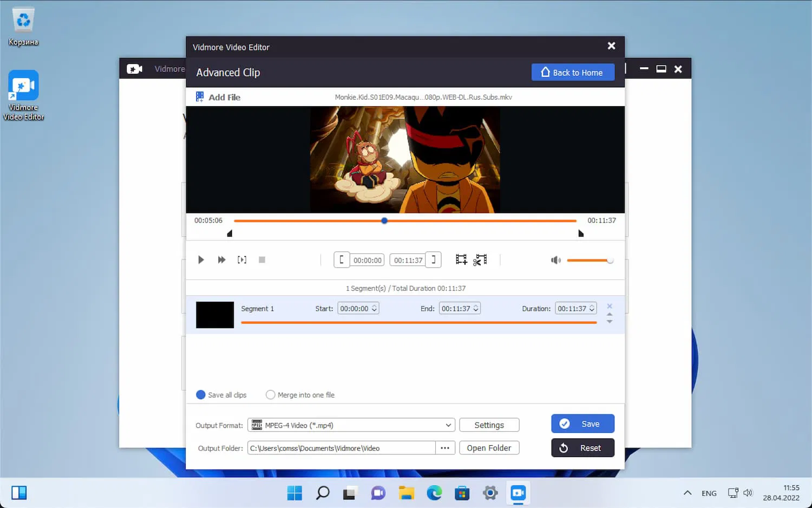Open the taskbar clock and date
The width and height of the screenshot is (812, 508).
781,493
